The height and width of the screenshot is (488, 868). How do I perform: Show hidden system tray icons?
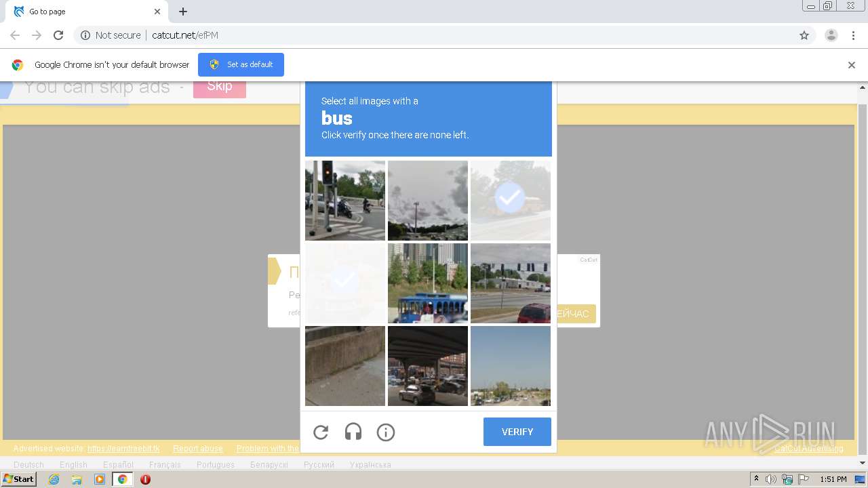pyautogui.click(x=757, y=479)
